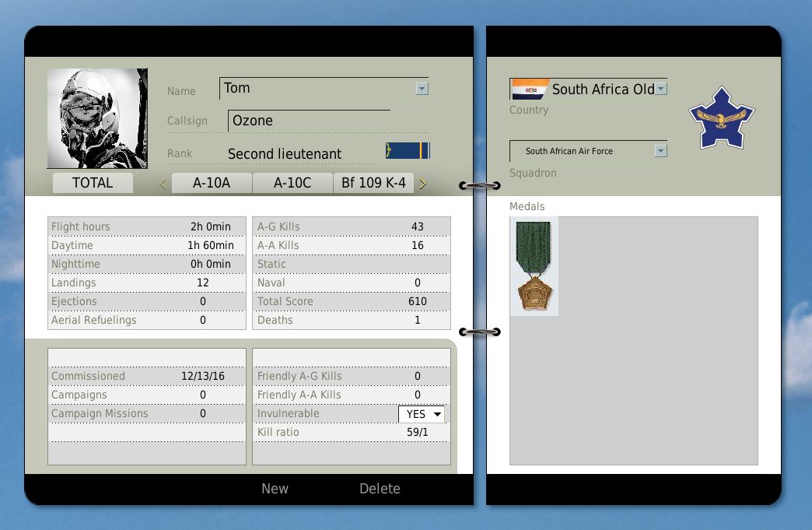The width and height of the screenshot is (812, 530).
Task: Click the pilot helmet portrait photo
Action: 97,118
